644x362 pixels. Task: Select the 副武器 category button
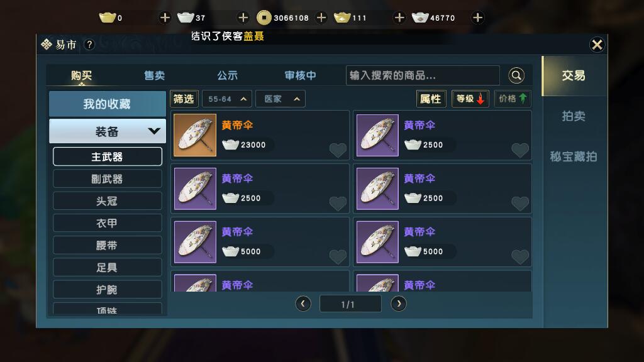coord(107,179)
